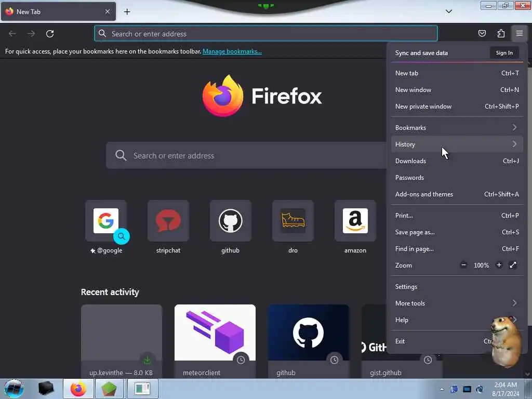Click the blue monitor tray icon

pos(467,389)
